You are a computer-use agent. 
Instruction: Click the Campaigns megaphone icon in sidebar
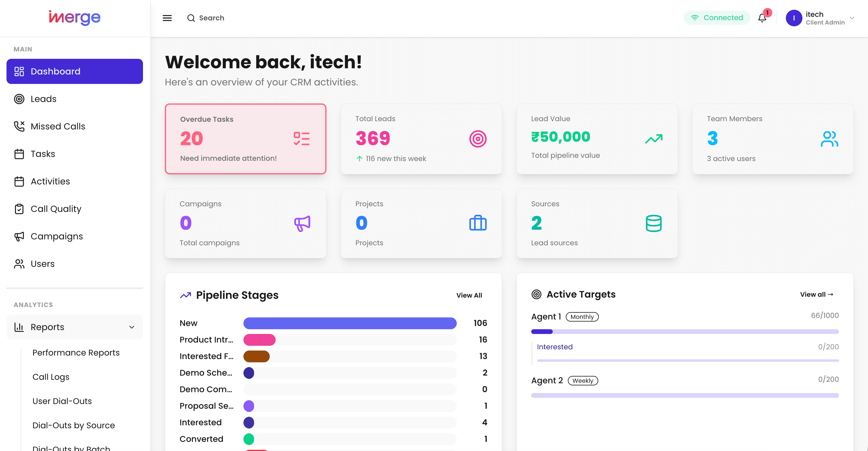click(19, 236)
